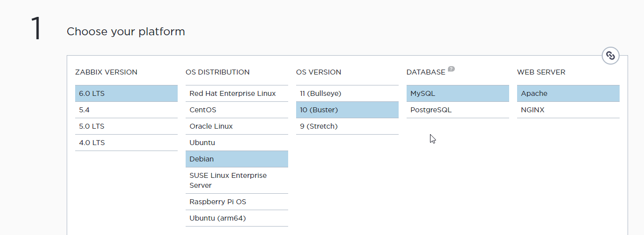Choose Raspberry Pi OS distribution

(x=237, y=202)
